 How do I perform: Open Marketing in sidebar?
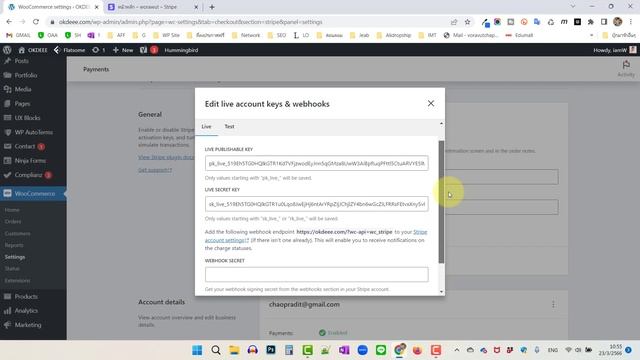tap(28, 325)
